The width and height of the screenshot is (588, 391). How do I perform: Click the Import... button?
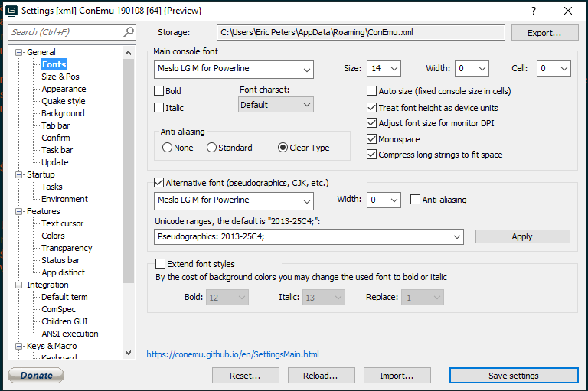(x=397, y=375)
